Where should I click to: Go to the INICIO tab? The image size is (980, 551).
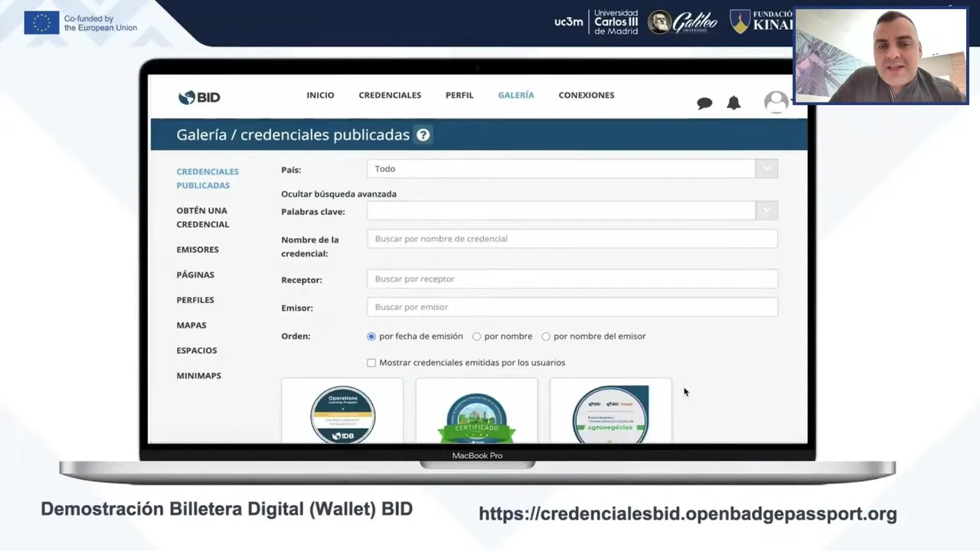(320, 95)
